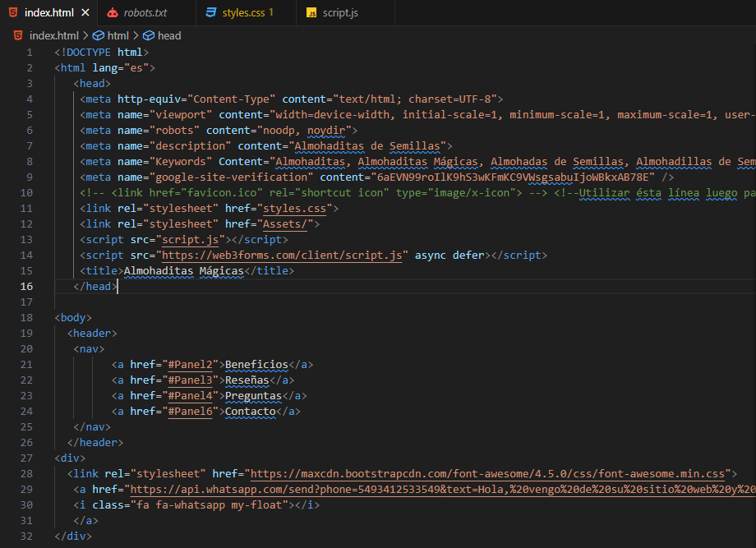Click the cube icon beside head breadcrumb
The height and width of the screenshot is (548, 756).
(x=149, y=35)
